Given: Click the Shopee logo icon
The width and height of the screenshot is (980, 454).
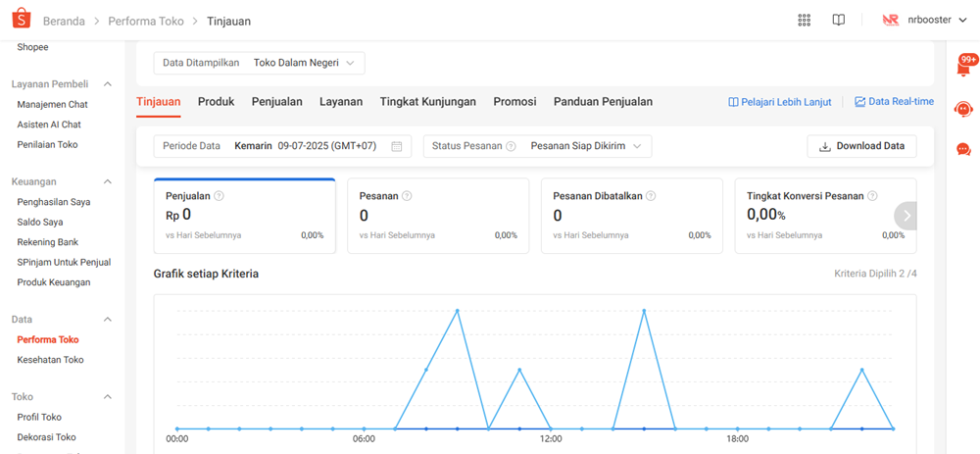Looking at the screenshot, I should coord(22,20).
